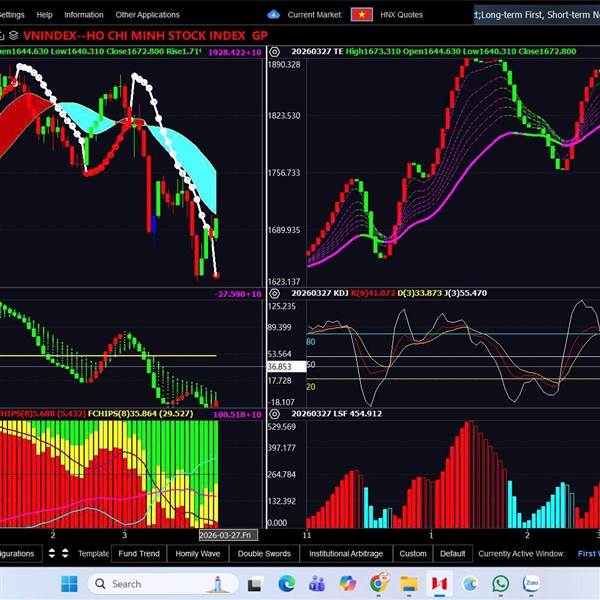The width and height of the screenshot is (600, 600).
Task: Click the cloud download icon
Action: [x=274, y=15]
